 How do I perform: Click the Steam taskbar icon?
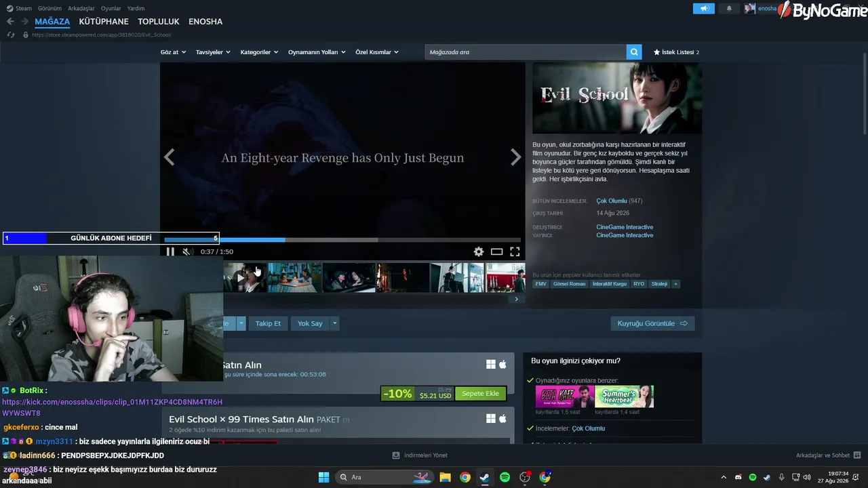tap(484, 477)
